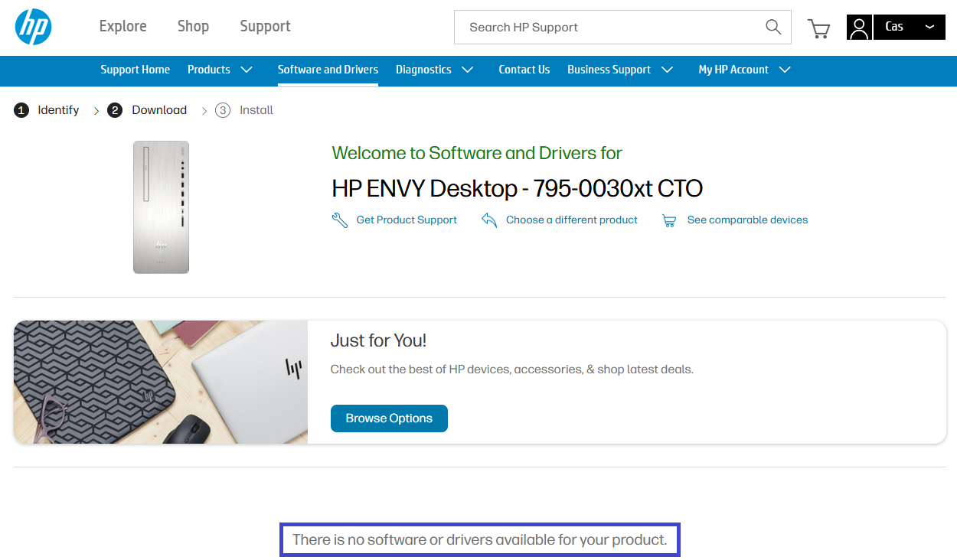The image size is (957, 560).
Task: Open the Shop menu in header
Action: 193,26
